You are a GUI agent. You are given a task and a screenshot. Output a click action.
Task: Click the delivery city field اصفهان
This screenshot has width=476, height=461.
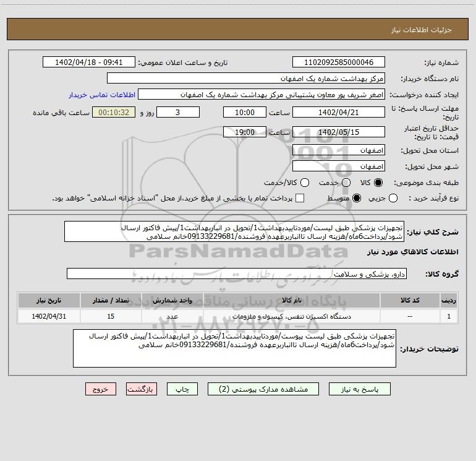[x=339, y=166]
